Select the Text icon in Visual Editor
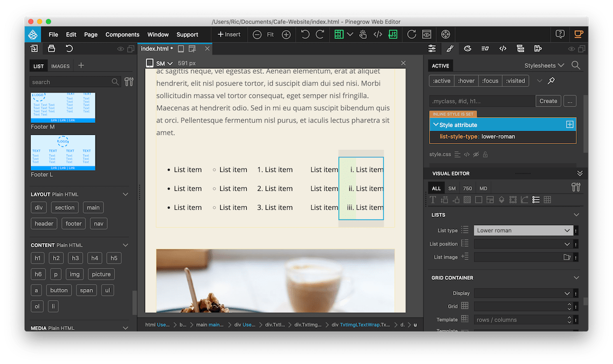This screenshot has height=364, width=613. coord(433,200)
